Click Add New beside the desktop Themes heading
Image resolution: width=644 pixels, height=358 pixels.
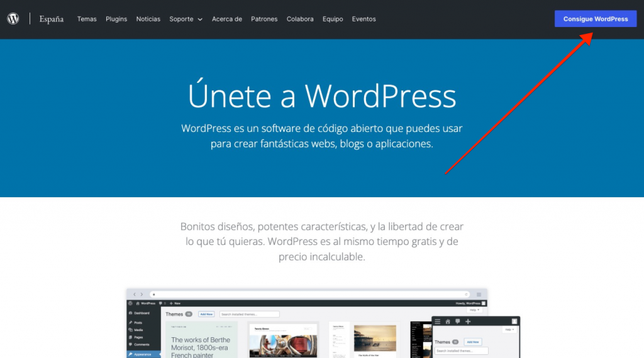(x=206, y=314)
